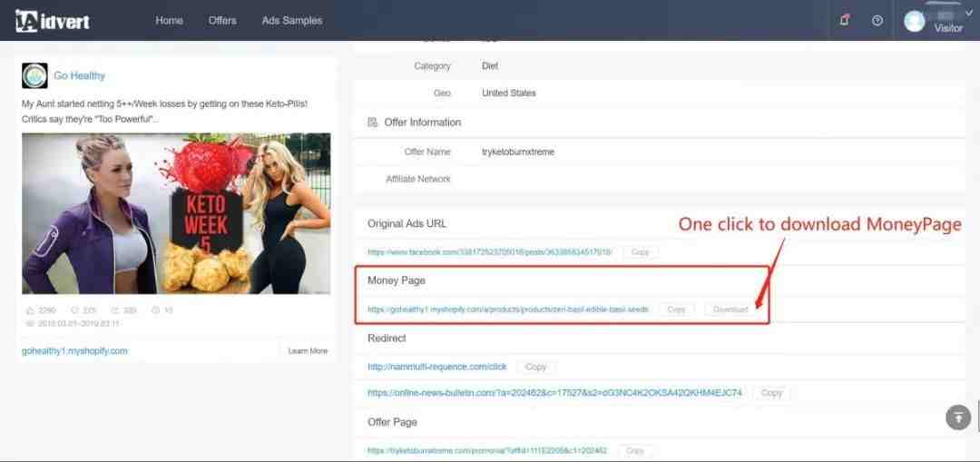Go to the Home menu

pyautogui.click(x=170, y=21)
